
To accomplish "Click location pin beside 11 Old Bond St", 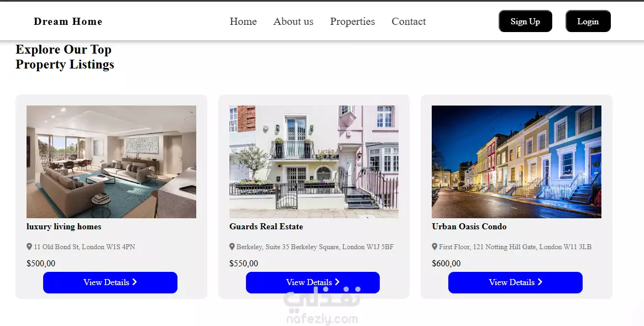I will (29, 247).
